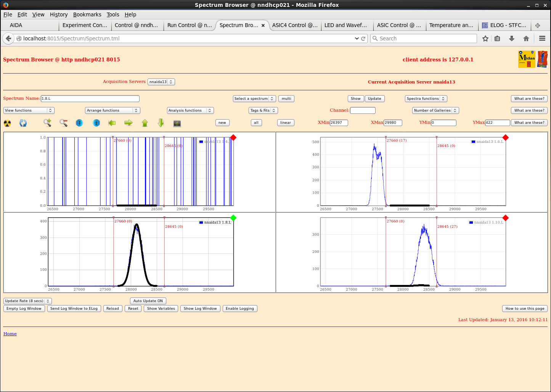Zoom out with the magnifier minus icon
551x392 pixels.
tap(63, 123)
